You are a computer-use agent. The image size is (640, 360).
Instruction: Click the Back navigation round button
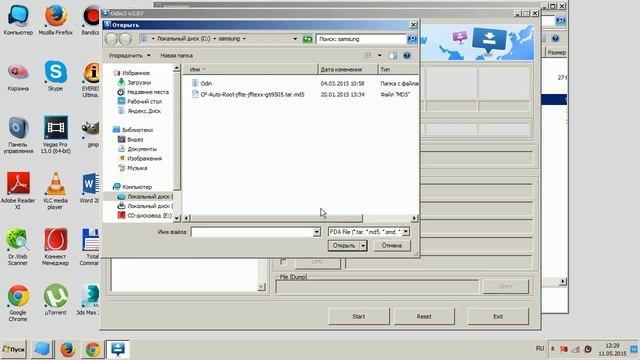111,39
